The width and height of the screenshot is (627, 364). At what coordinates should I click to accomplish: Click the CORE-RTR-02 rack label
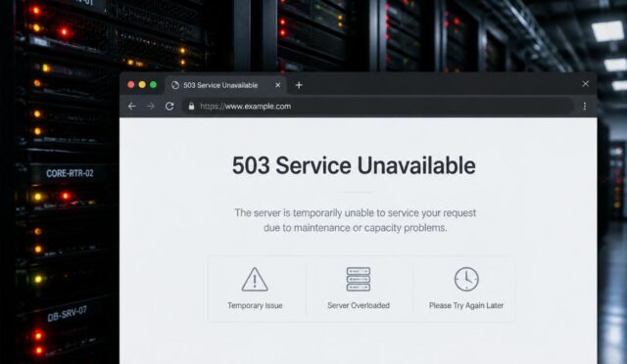pos(70,173)
